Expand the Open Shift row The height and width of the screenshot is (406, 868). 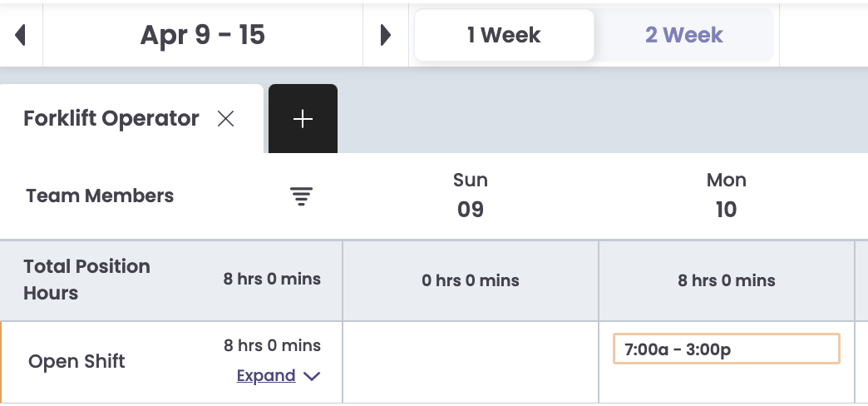(266, 375)
